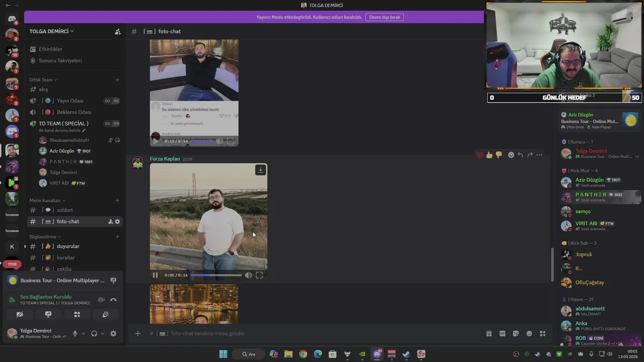Add channel to Metin Kanalları category
Image resolution: width=644 pixels, height=362 pixels.
(117, 201)
